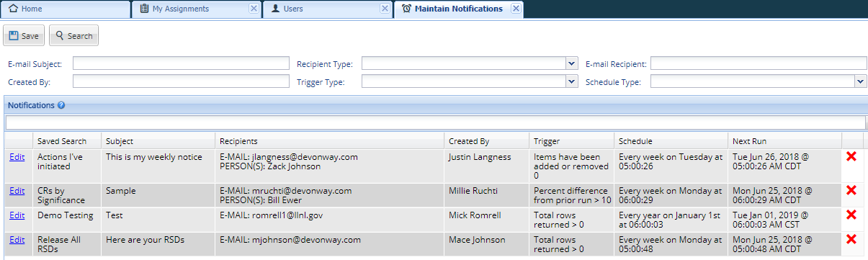The width and height of the screenshot is (868, 260).
Task: Click the 'Justin Langness' creator cell
Action: 486,166
